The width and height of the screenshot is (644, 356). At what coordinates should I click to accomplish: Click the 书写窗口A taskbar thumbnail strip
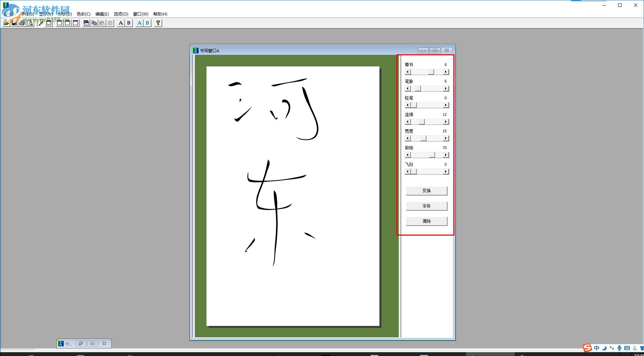click(83, 343)
